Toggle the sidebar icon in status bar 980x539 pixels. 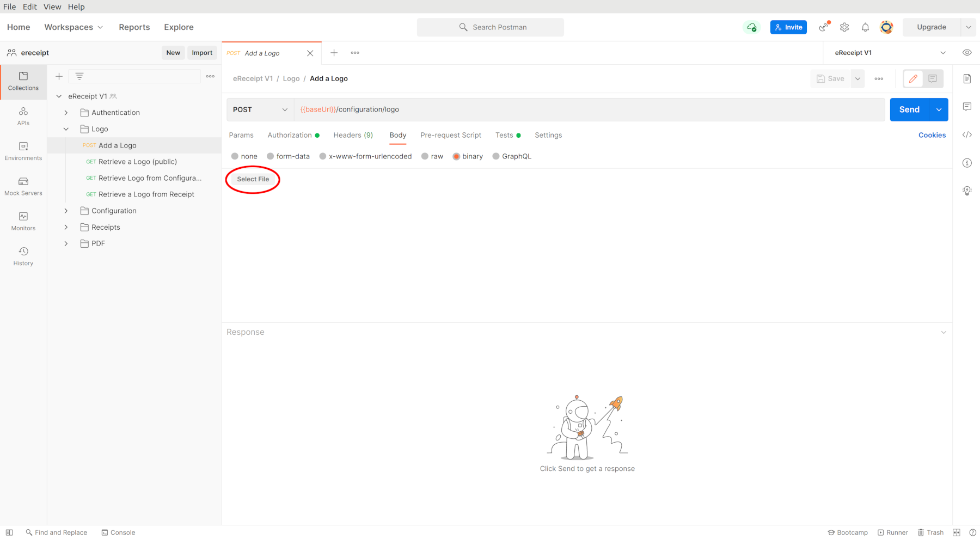(9, 532)
